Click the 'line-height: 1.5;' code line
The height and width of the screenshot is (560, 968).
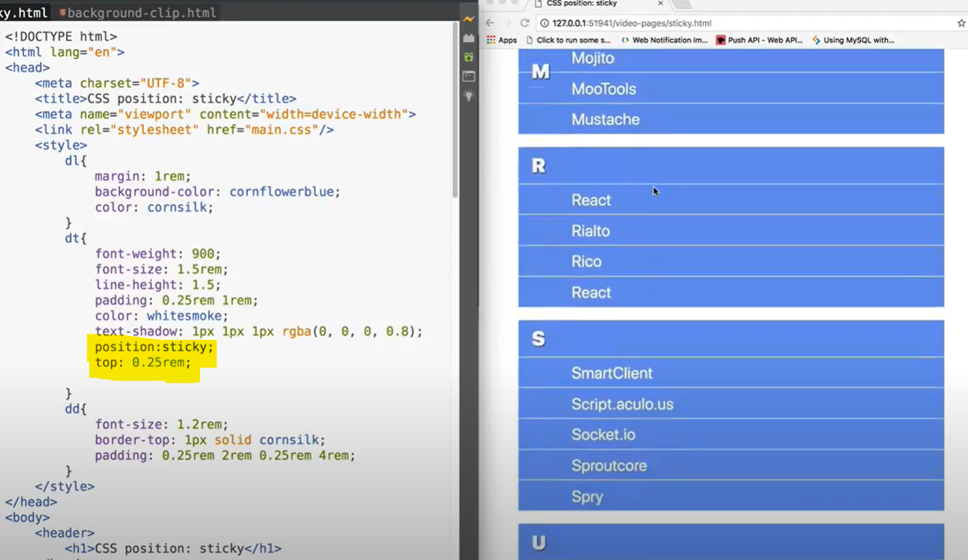pos(158,285)
